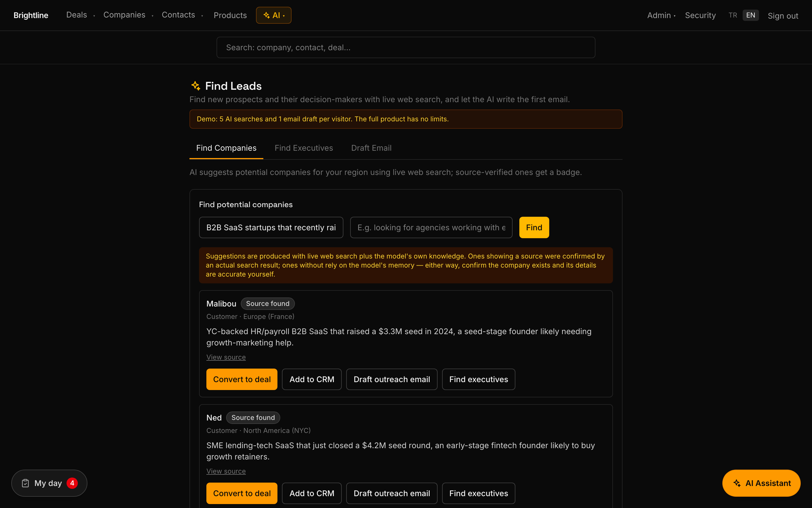This screenshot has height=508, width=812.
Task: Click the yellow Find button
Action: click(534, 227)
